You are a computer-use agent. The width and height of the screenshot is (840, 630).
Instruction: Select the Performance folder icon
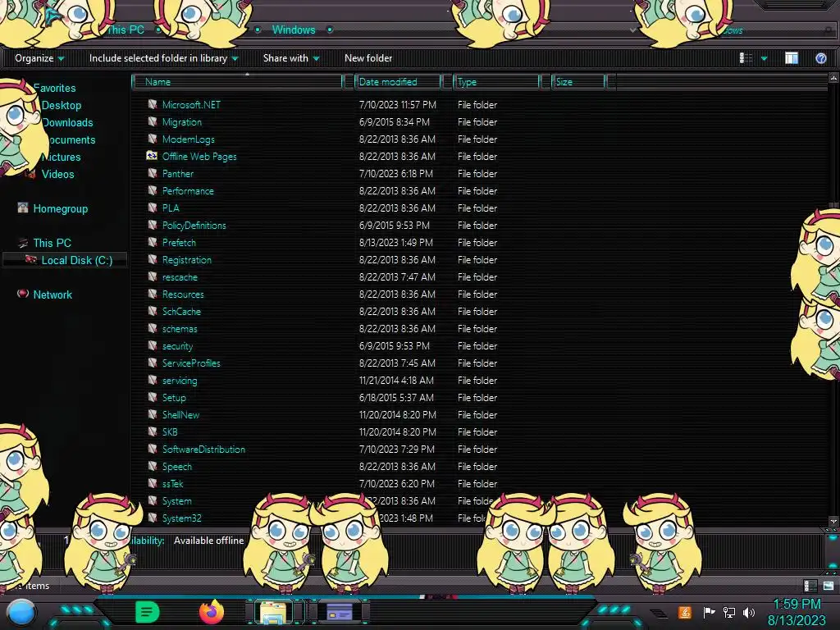(152, 190)
